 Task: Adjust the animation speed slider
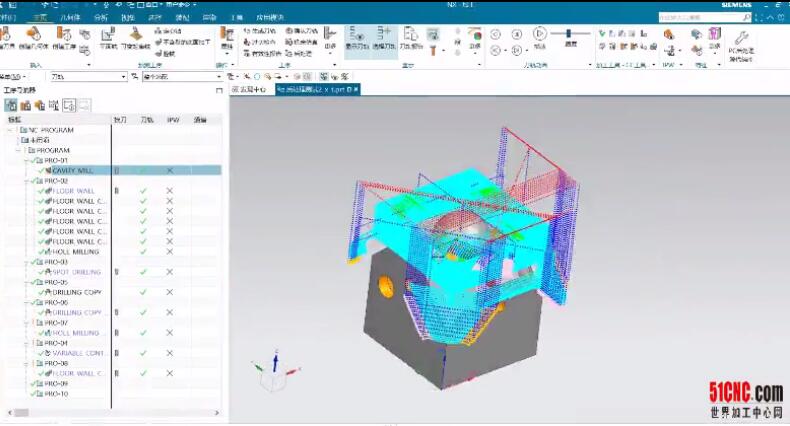570,32
